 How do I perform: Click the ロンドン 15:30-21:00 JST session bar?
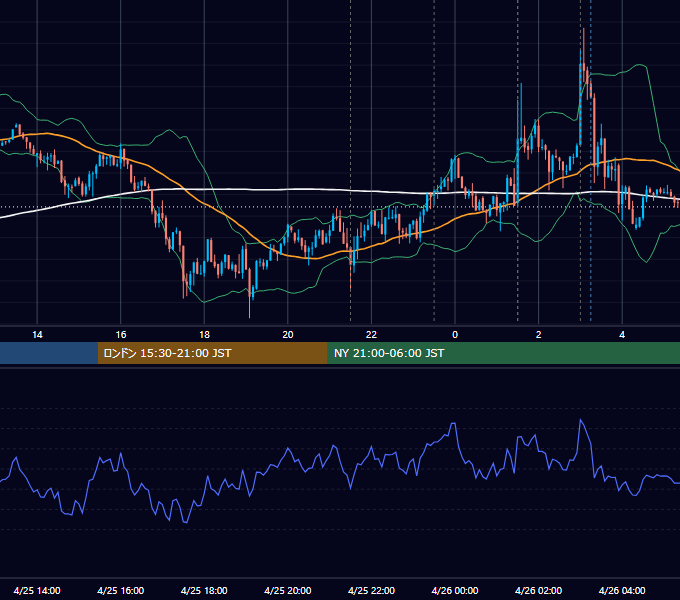pyautogui.click(x=212, y=353)
